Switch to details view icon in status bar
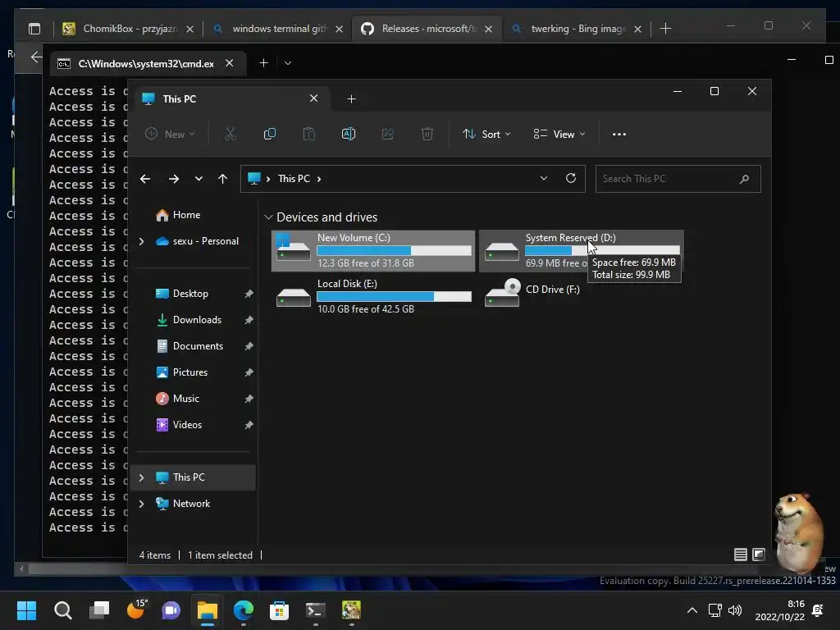This screenshot has width=840, height=630. (x=741, y=555)
